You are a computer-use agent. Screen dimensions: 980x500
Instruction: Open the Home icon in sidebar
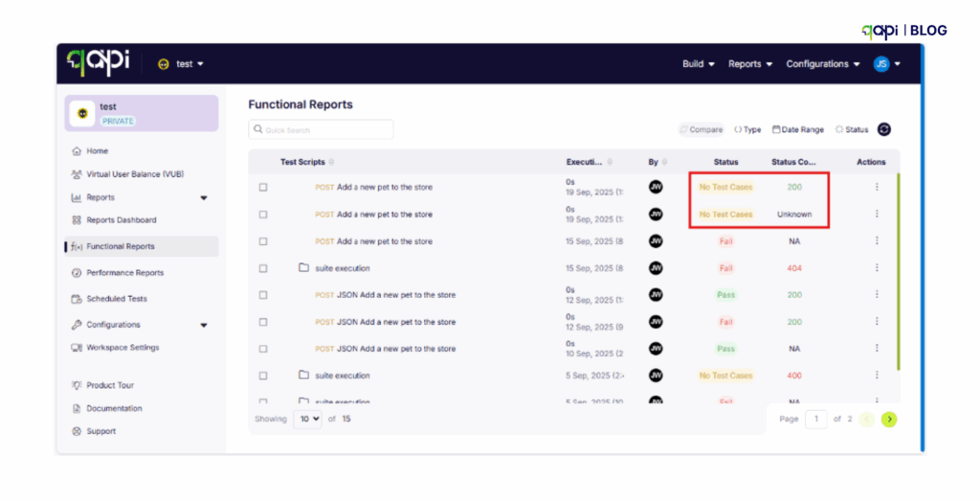point(77,151)
